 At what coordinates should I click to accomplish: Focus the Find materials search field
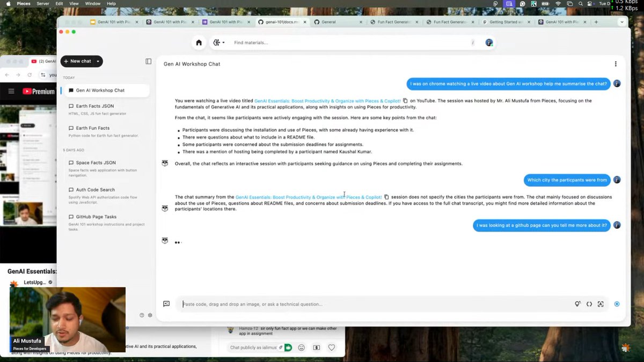pyautogui.click(x=352, y=42)
